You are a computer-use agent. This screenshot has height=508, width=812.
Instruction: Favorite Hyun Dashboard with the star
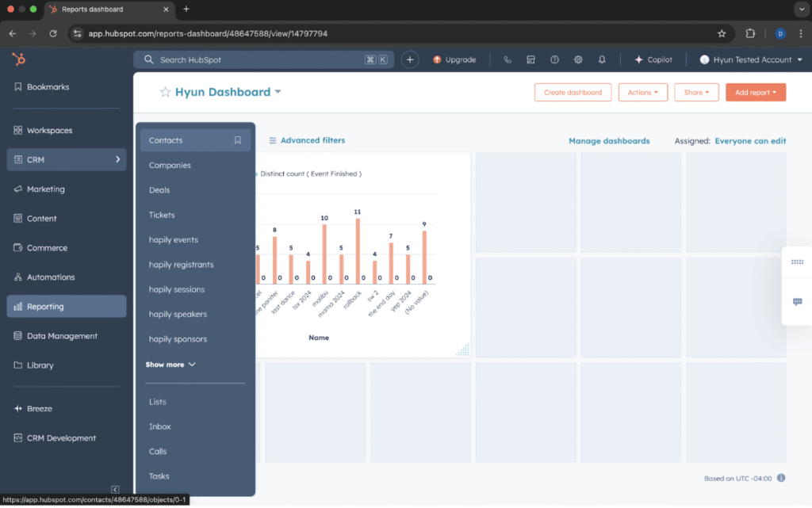[x=165, y=92]
